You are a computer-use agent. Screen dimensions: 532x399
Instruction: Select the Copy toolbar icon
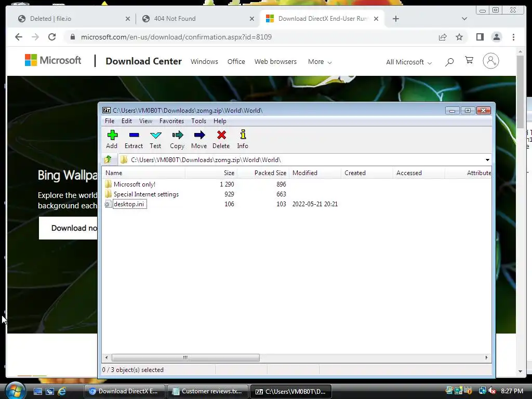point(177,139)
